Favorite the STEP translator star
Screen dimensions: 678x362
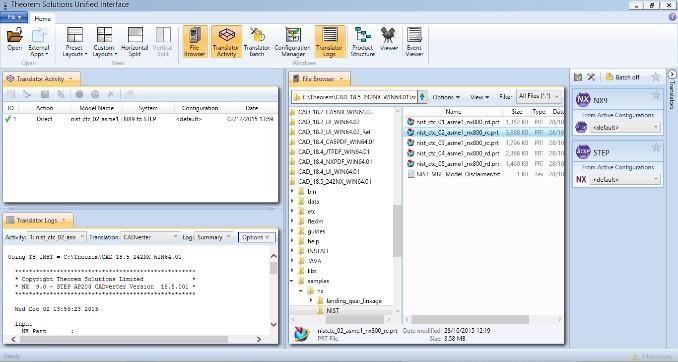(656, 147)
